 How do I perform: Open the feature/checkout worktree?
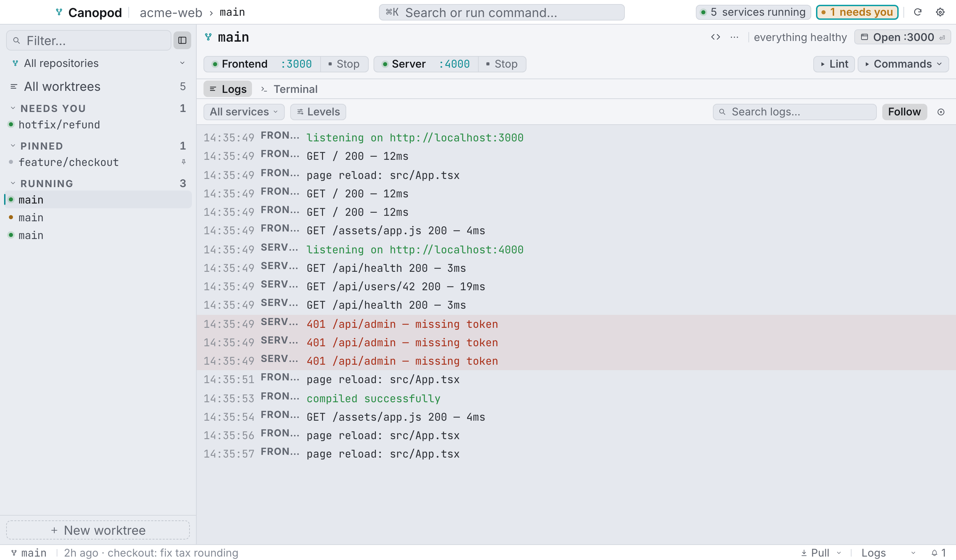(98, 162)
